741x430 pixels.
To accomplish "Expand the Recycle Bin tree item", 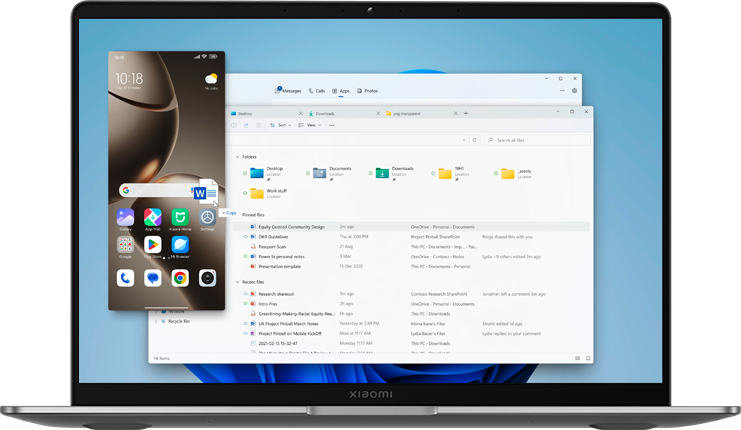I will point(156,321).
